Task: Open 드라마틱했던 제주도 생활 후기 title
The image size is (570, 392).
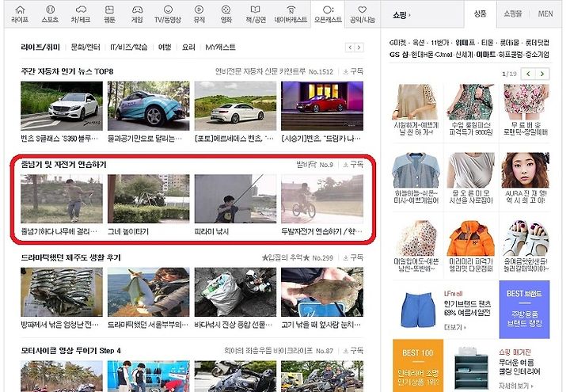Action: coord(70,257)
